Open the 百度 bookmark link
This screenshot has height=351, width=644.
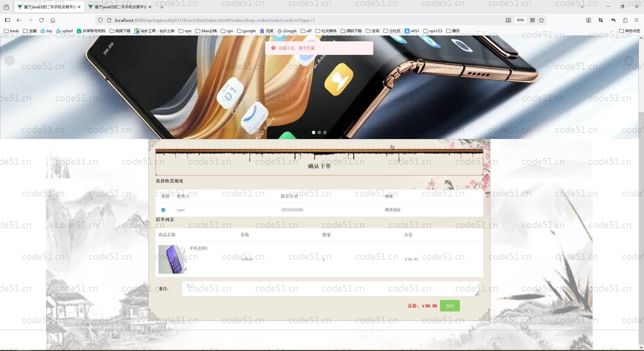pos(267,31)
